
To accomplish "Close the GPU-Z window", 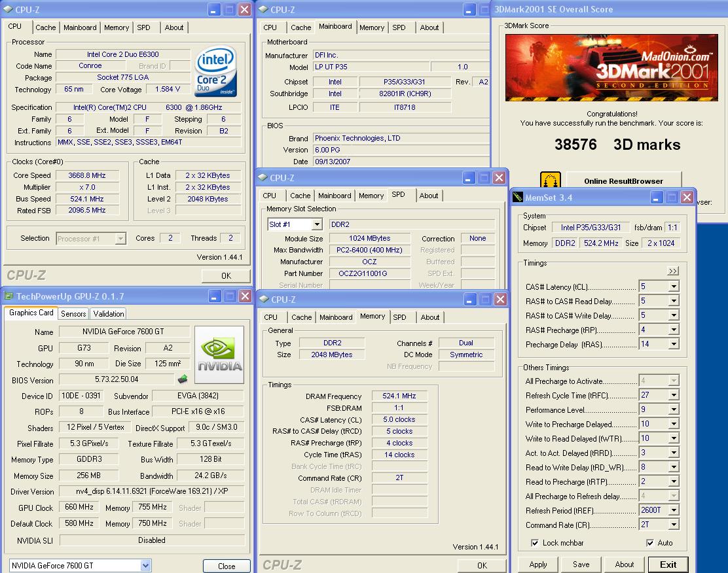I will point(245,296).
